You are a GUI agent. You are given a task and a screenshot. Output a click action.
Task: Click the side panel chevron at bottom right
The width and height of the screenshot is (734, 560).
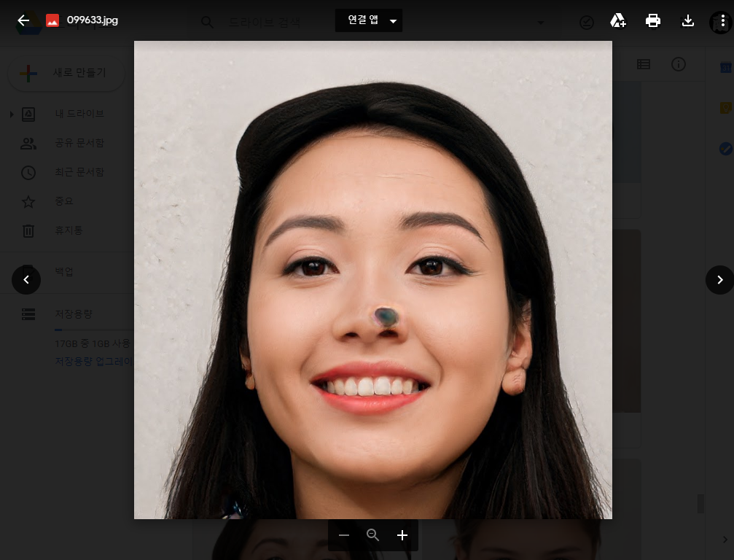(725, 540)
